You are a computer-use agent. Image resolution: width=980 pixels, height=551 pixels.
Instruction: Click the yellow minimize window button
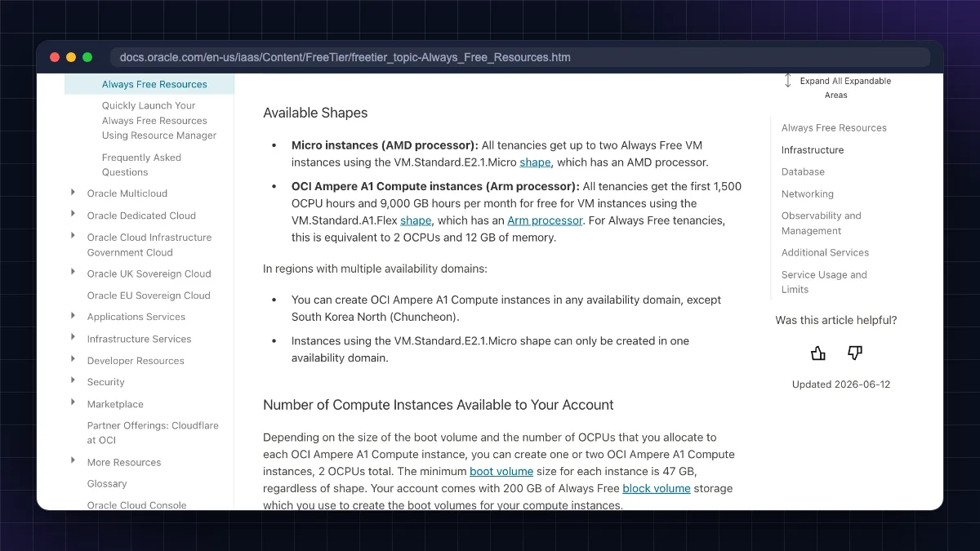pos(71,57)
